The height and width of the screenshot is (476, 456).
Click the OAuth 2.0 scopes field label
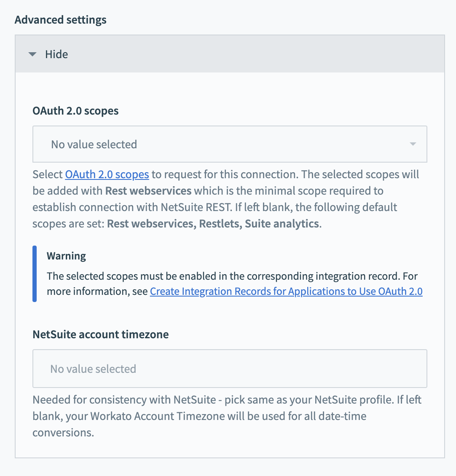point(75,111)
